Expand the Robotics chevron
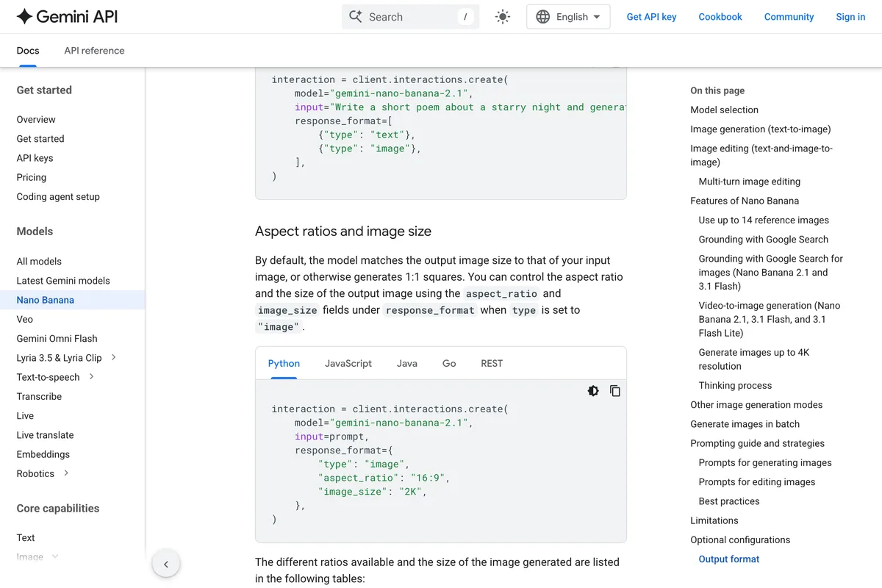Viewport: 882px width, 588px height. click(66, 473)
